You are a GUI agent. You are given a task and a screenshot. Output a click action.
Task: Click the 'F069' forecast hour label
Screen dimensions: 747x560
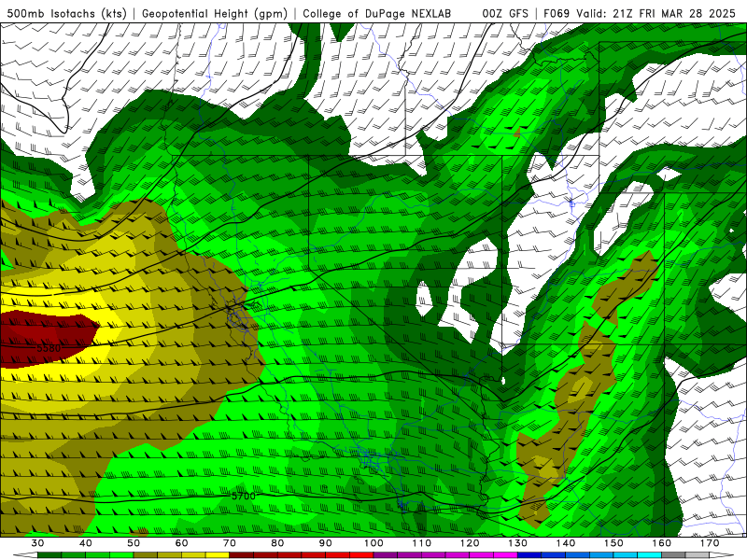point(557,13)
